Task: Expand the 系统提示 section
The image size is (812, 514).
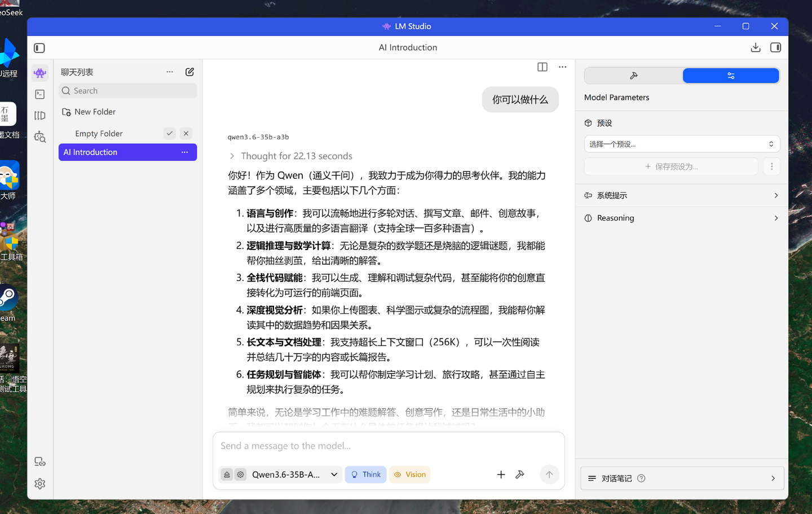Action: pos(682,195)
